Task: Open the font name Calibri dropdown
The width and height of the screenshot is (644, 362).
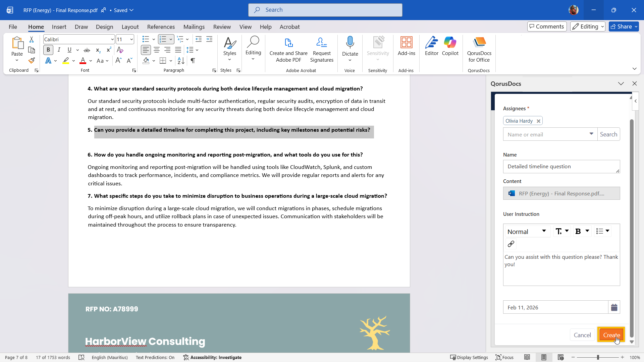Action: [112, 40]
